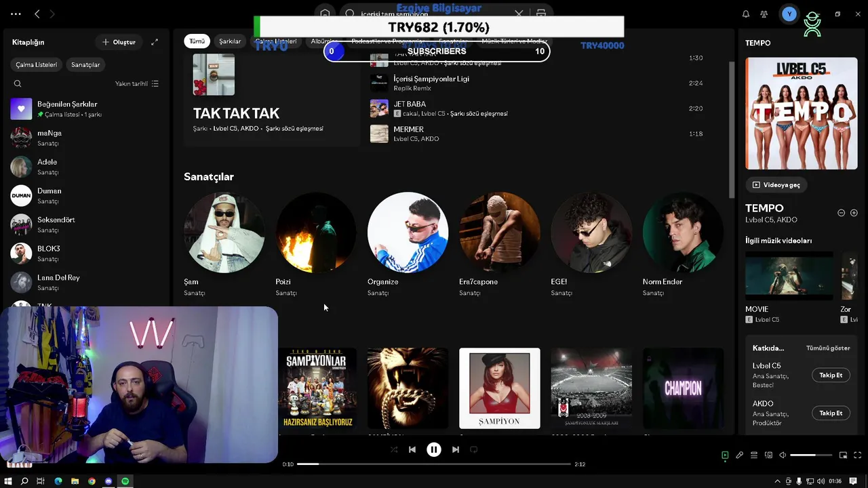Viewport: 868px width, 488px height.
Task: Open maNga artist in library
Action: click(x=86, y=138)
